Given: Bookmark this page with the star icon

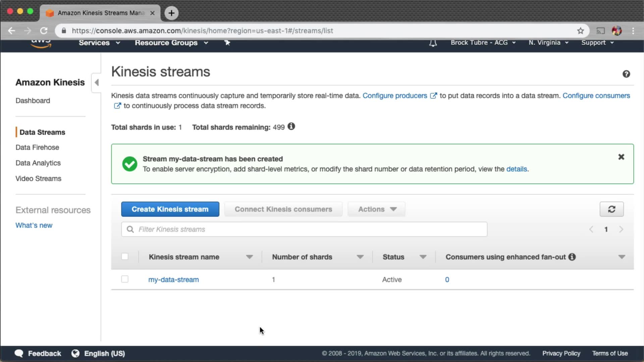Looking at the screenshot, I should [581, 31].
